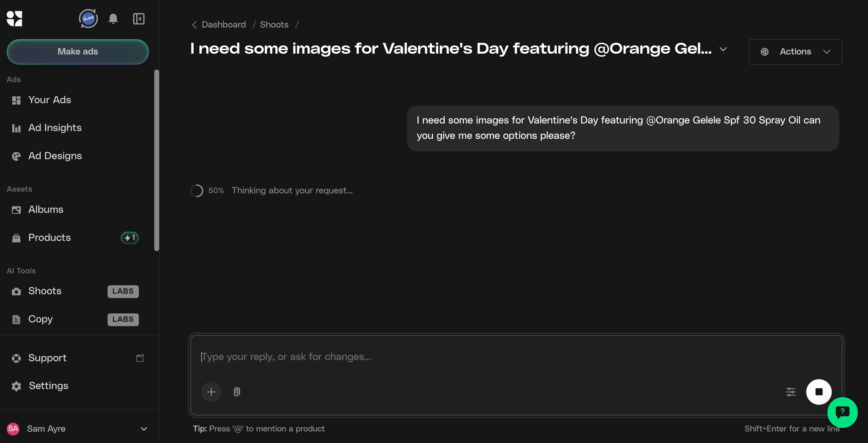Image resolution: width=868 pixels, height=443 pixels.
Task: Collapse the sidebar panel icon
Action: 139,19
